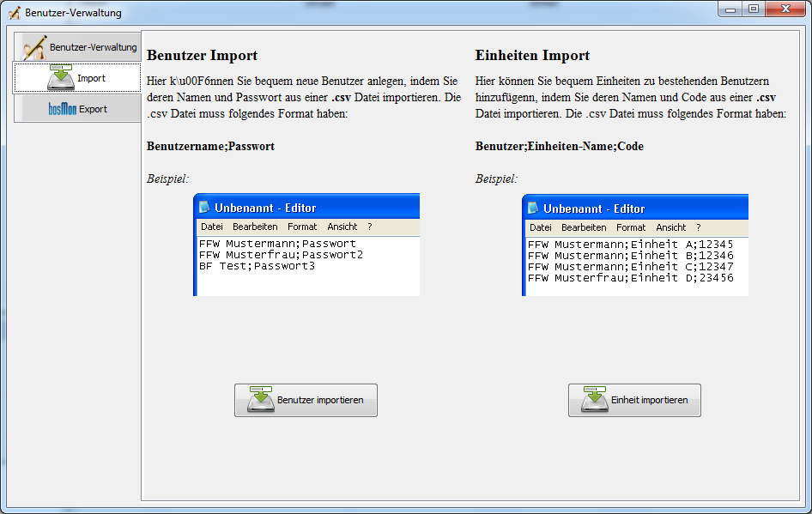
Task: Click the Einheiten Import example text area
Action: [635, 266]
